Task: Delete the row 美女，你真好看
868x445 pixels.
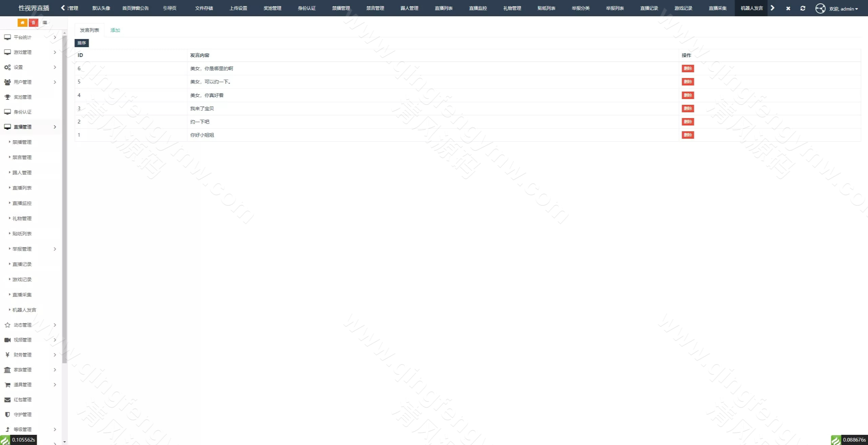Action: click(688, 95)
